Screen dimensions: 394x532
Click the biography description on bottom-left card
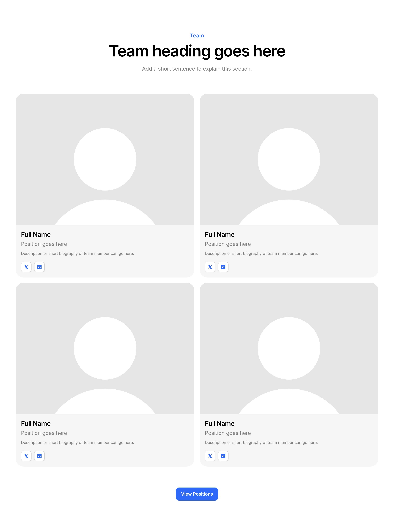[x=77, y=443]
